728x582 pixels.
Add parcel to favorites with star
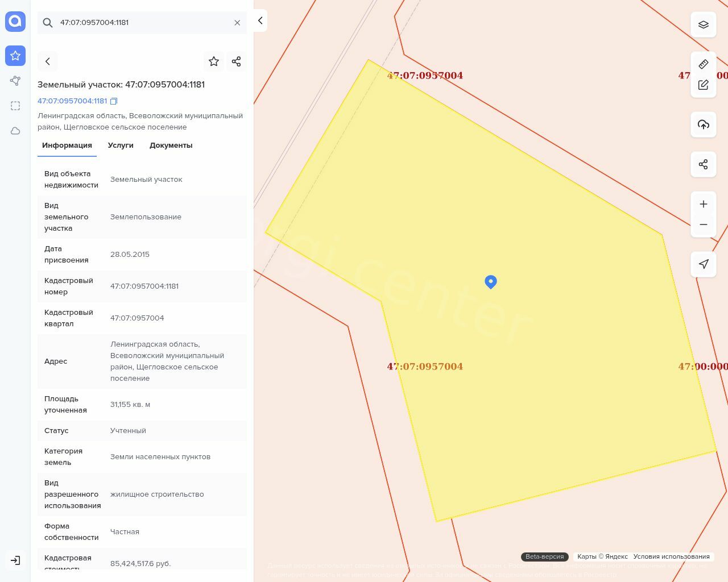(x=214, y=61)
